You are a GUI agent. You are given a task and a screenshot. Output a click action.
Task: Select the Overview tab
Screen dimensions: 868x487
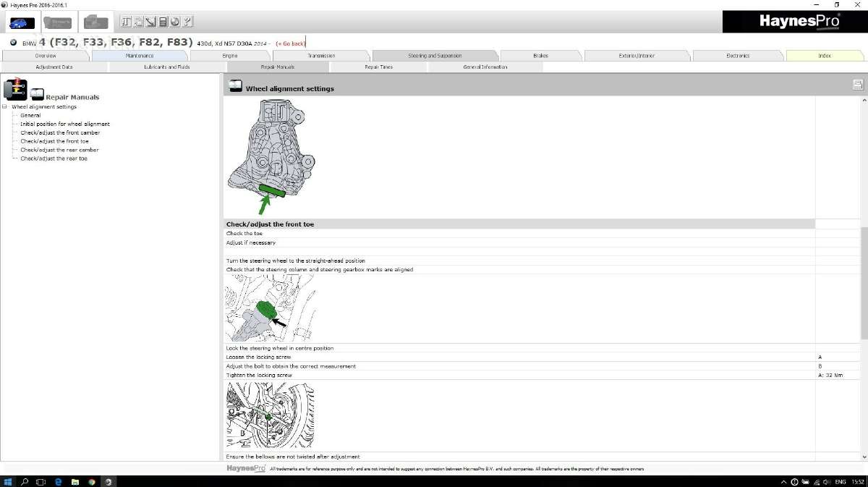[46, 56]
